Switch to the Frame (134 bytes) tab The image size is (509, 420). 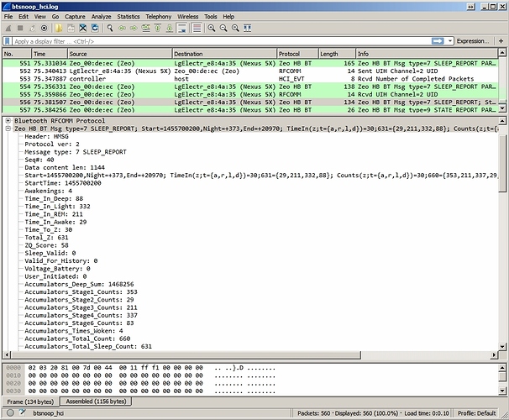pos(30,402)
